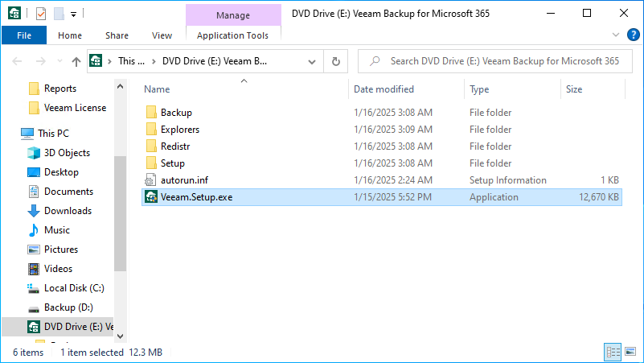Click the 1/15/2025 5:52 PM date cell
This screenshot has width=644, height=363.
392,197
